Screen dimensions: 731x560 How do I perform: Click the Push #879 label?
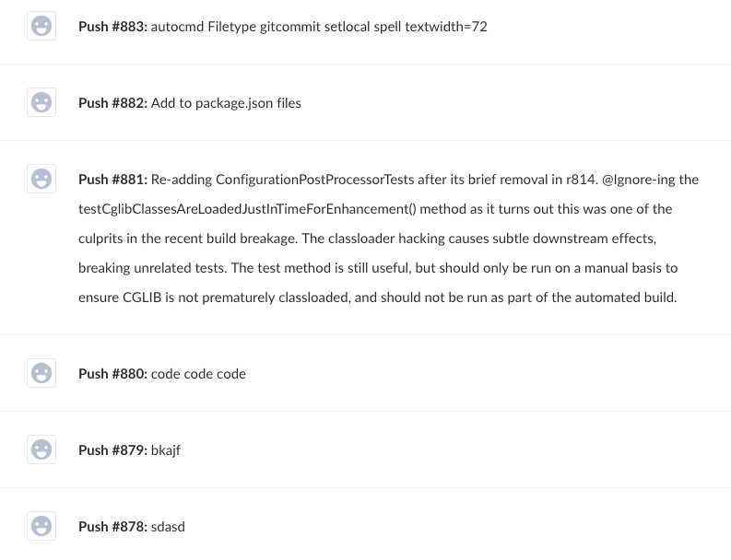click(112, 450)
